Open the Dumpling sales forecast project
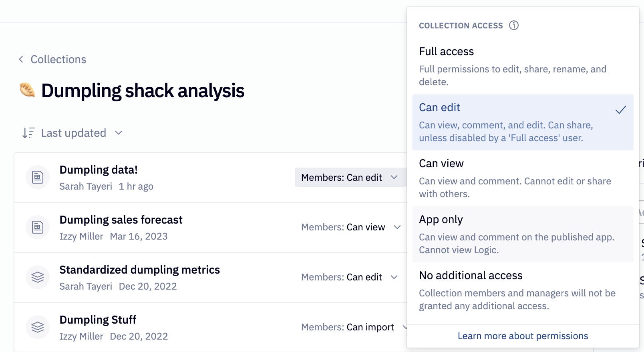 click(x=121, y=219)
